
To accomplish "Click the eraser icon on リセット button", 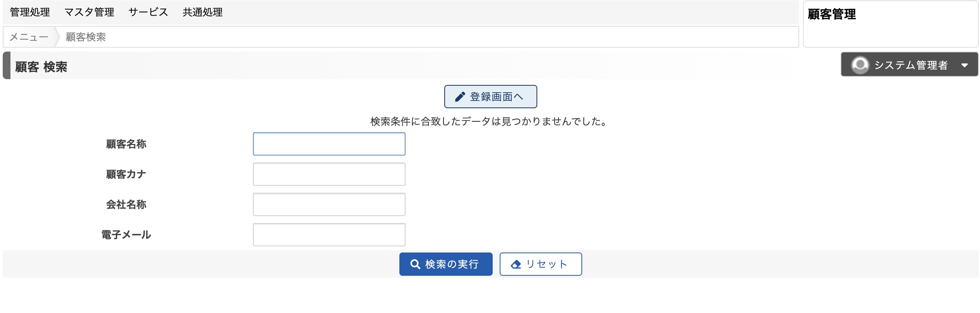I will coord(516,265).
